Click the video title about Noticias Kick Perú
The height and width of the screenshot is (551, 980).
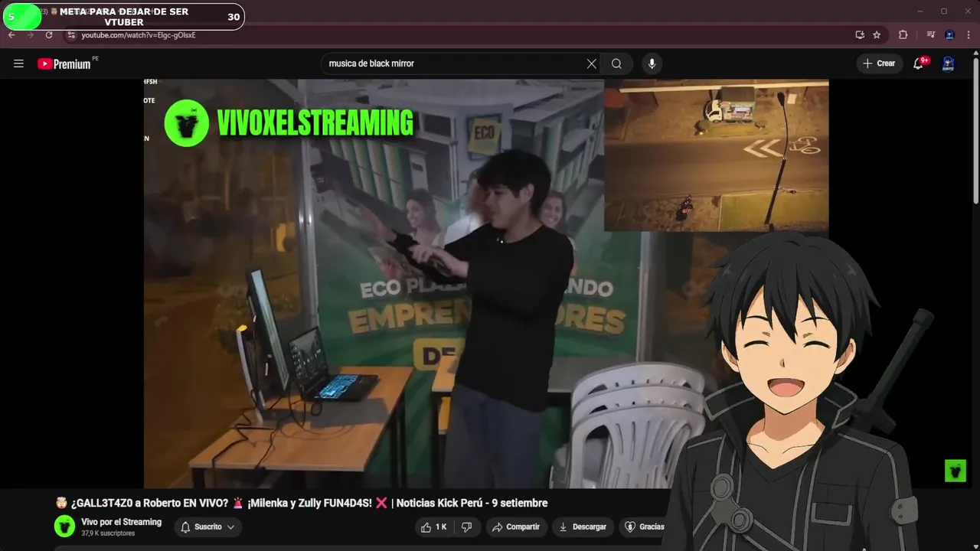[302, 503]
